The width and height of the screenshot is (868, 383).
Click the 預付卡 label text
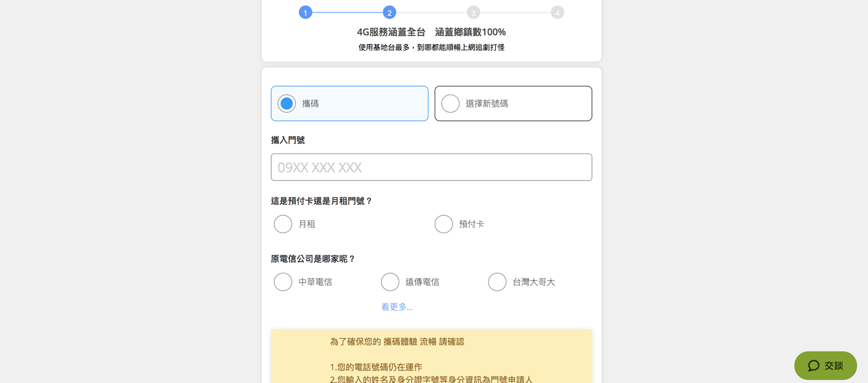[471, 224]
